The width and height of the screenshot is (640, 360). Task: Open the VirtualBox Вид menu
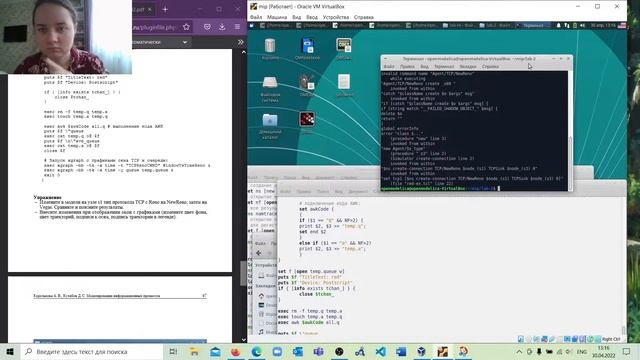(297, 17)
